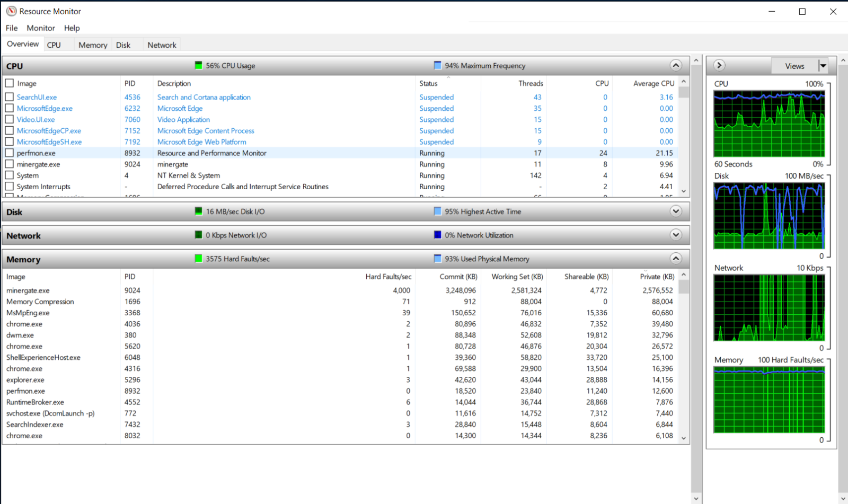Screen dimensions: 848x504
Task: Open the Monitor menu
Action: point(40,28)
